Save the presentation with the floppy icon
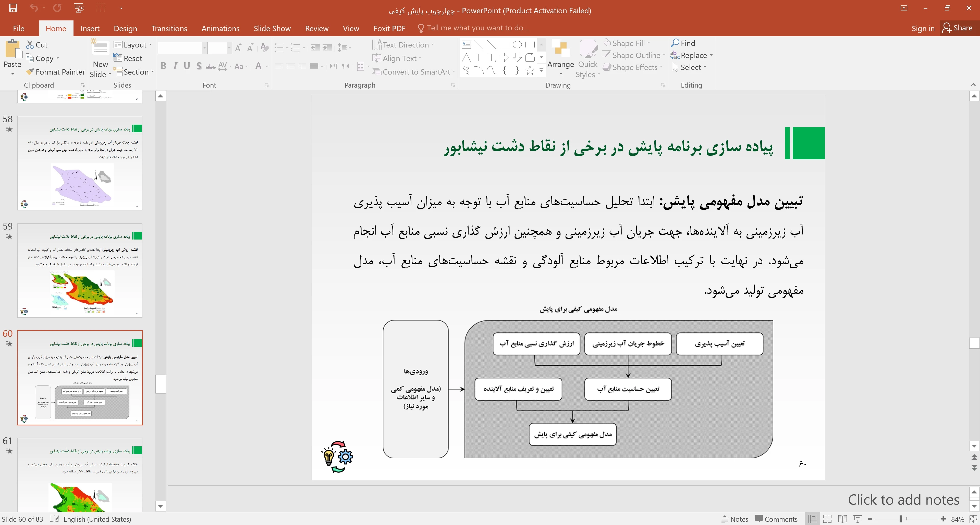The image size is (980, 525). pos(13,8)
